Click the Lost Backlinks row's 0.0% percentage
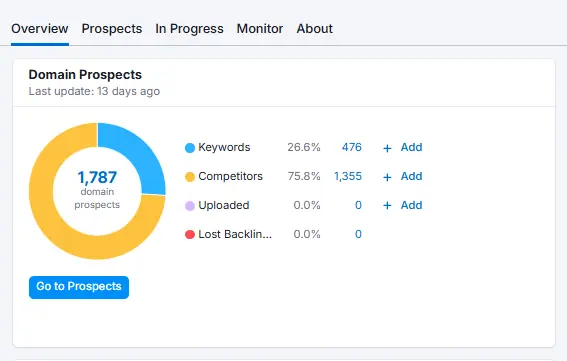 (307, 234)
